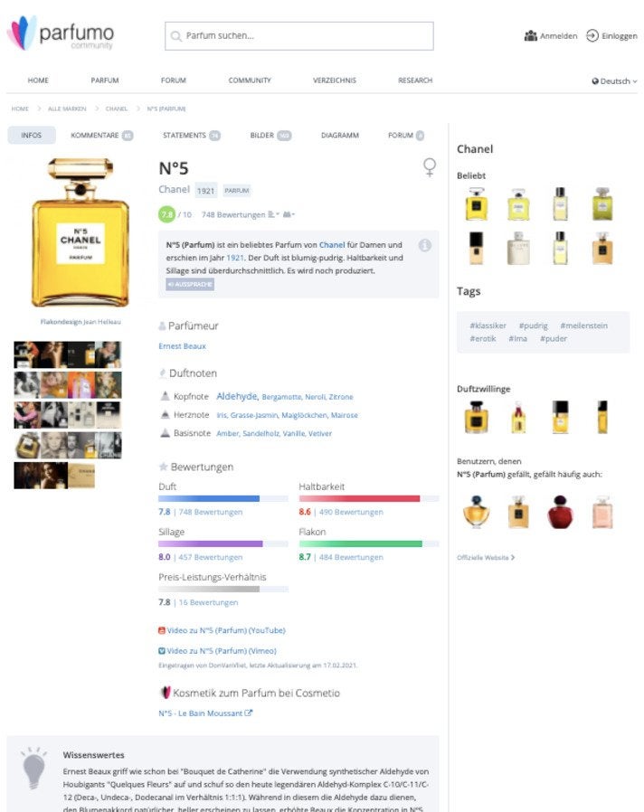Click the Einloggen arrow icon
Viewport: 644px width, 812px height.
tap(592, 36)
